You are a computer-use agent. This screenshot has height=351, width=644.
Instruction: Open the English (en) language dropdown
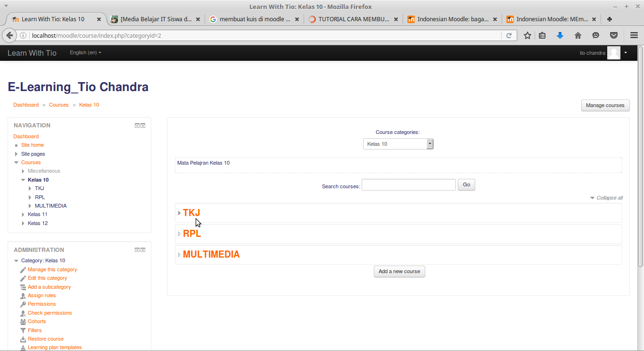pyautogui.click(x=85, y=52)
